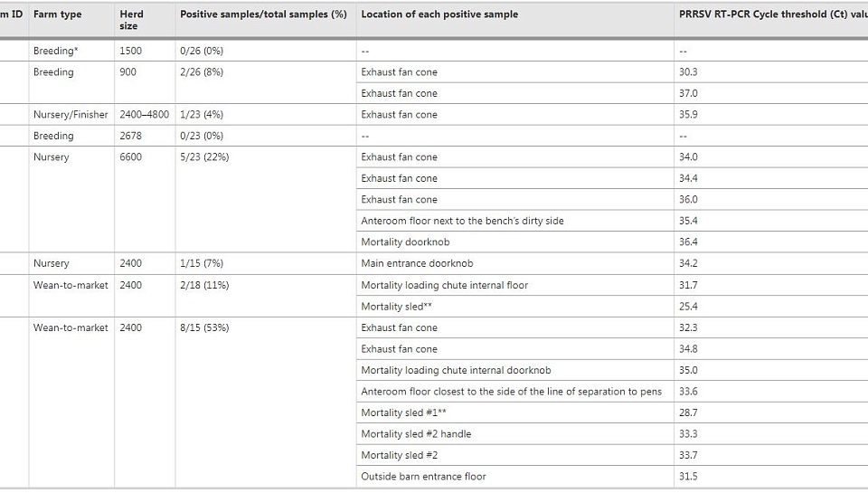Select the herd size 6600 cell
This screenshot has height=493, width=868.
(130, 157)
